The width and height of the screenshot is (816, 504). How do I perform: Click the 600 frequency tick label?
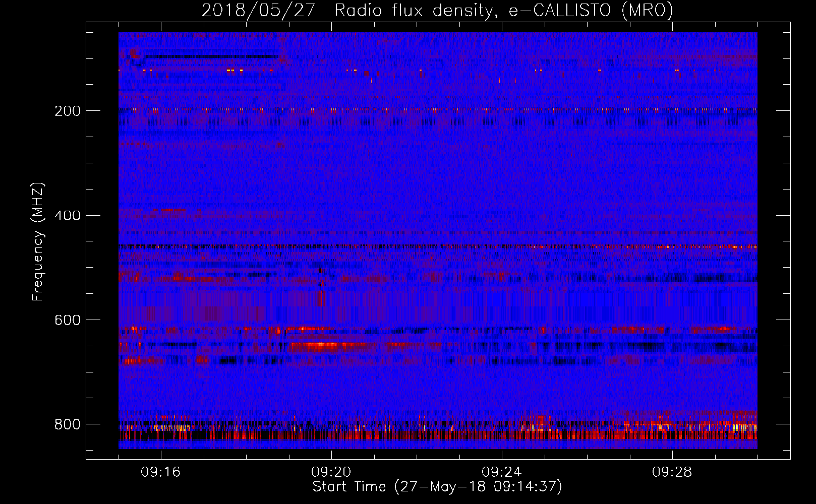pyautogui.click(x=68, y=320)
